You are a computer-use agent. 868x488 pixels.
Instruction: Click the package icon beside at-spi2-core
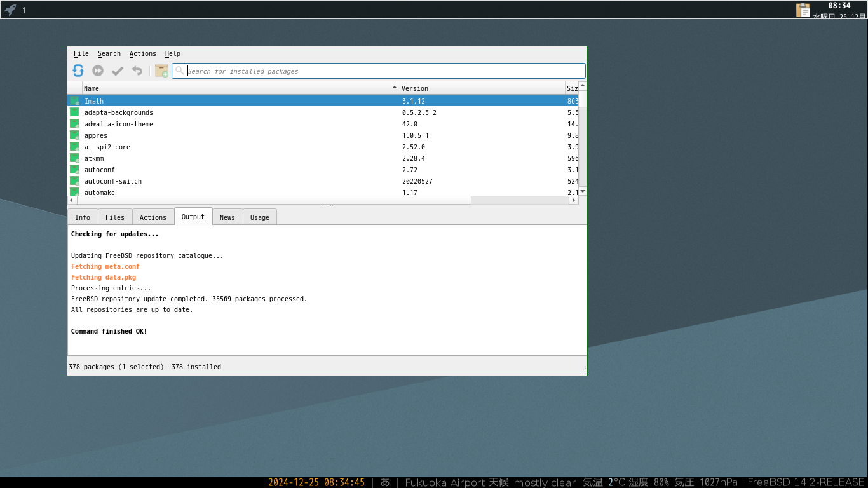(74, 147)
